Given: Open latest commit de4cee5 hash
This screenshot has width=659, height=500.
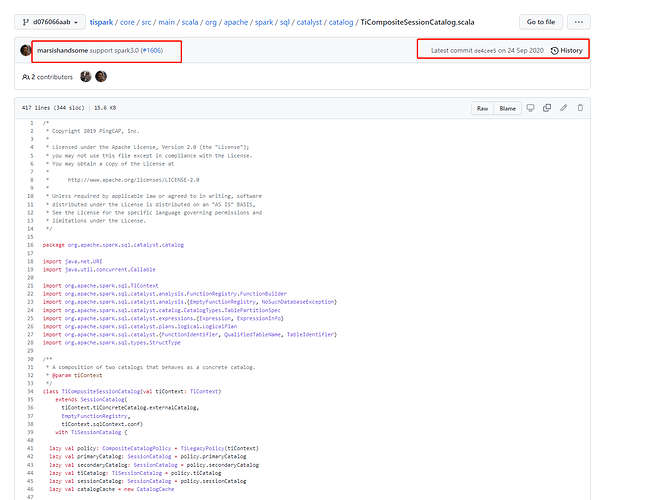Looking at the screenshot, I should point(485,51).
